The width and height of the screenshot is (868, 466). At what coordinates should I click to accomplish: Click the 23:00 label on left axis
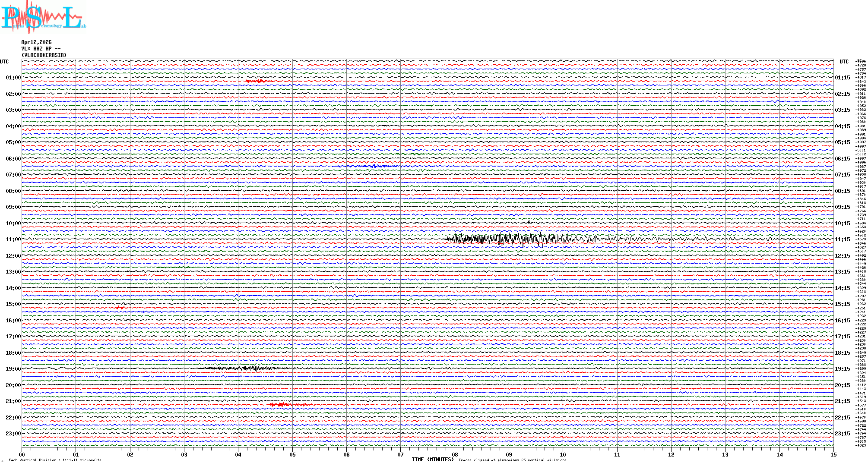tap(13, 434)
